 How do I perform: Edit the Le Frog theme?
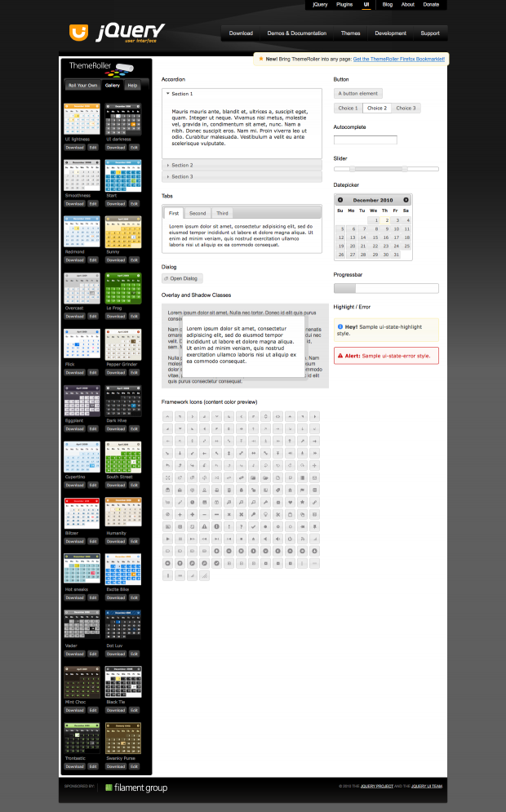[x=134, y=317]
